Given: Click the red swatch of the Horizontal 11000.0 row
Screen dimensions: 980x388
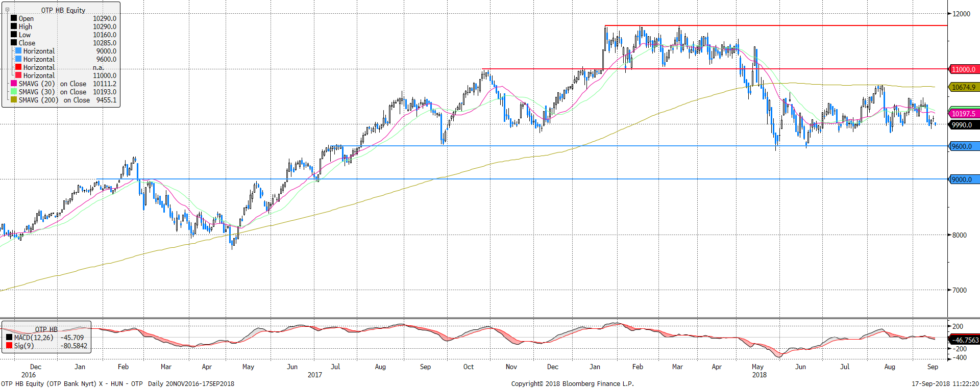Looking at the screenshot, I should pos(18,75).
